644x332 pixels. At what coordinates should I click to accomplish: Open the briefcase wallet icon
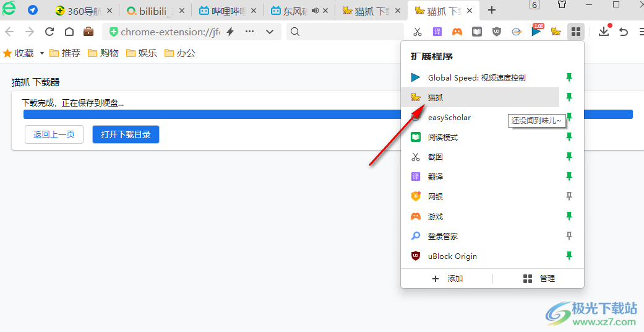(x=88, y=31)
